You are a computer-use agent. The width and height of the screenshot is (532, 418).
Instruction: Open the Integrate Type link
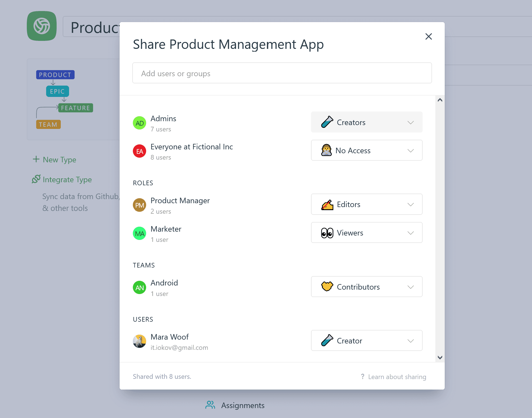[x=67, y=179]
